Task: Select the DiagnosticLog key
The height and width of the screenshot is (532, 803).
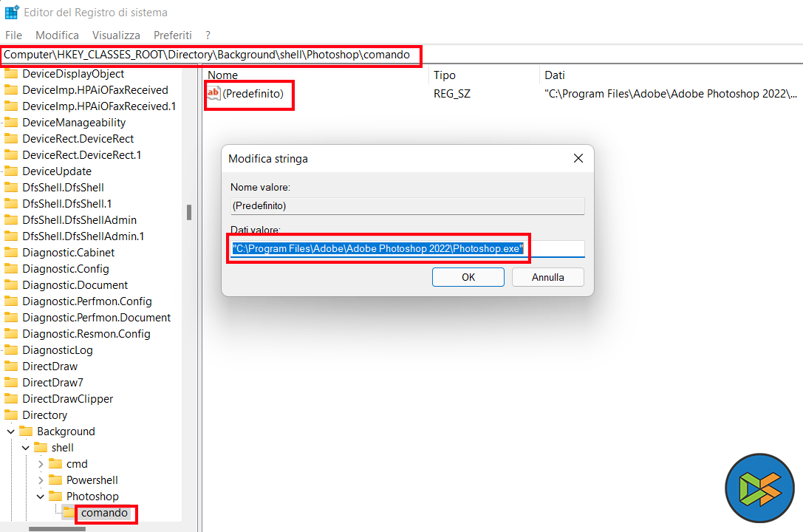Action: click(x=58, y=350)
